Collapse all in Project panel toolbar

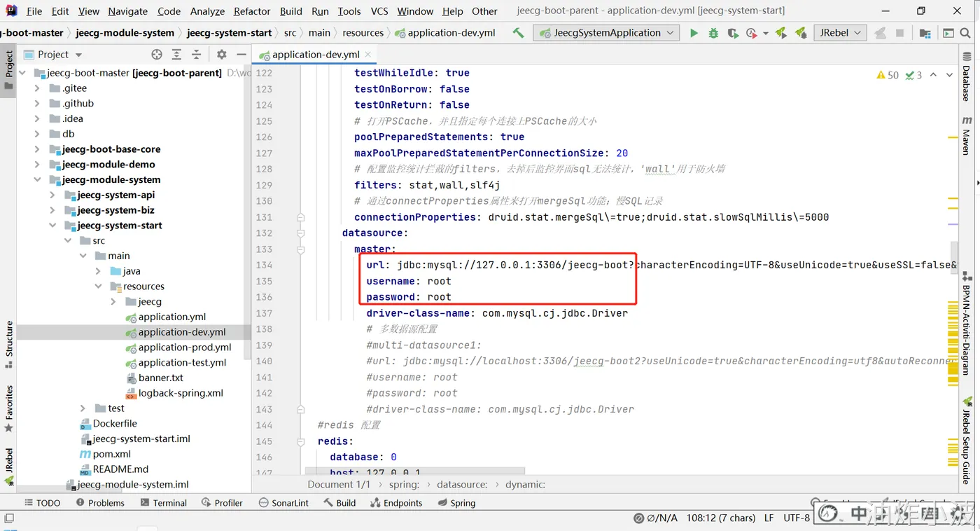tap(196, 55)
